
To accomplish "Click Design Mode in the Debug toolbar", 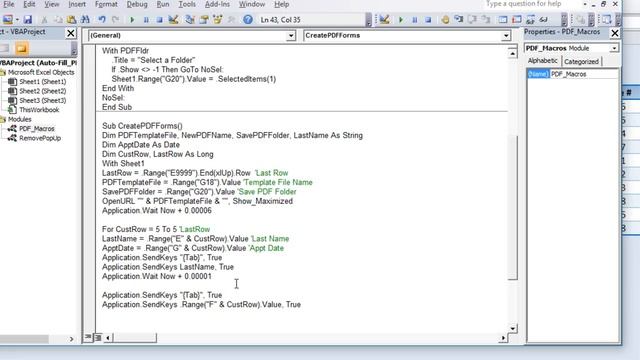I will (384, 19).
